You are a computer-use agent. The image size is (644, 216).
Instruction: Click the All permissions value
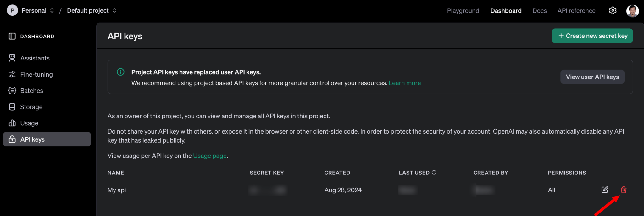click(552, 190)
